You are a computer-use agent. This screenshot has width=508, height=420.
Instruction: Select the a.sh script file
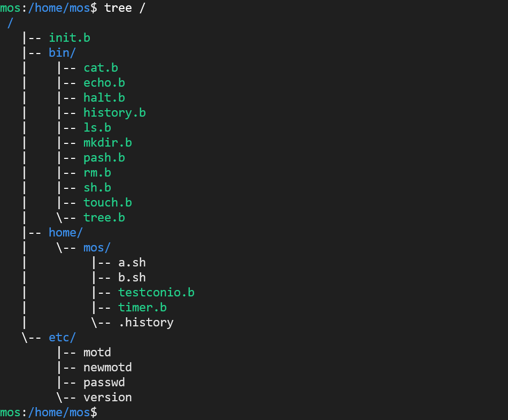click(x=132, y=262)
